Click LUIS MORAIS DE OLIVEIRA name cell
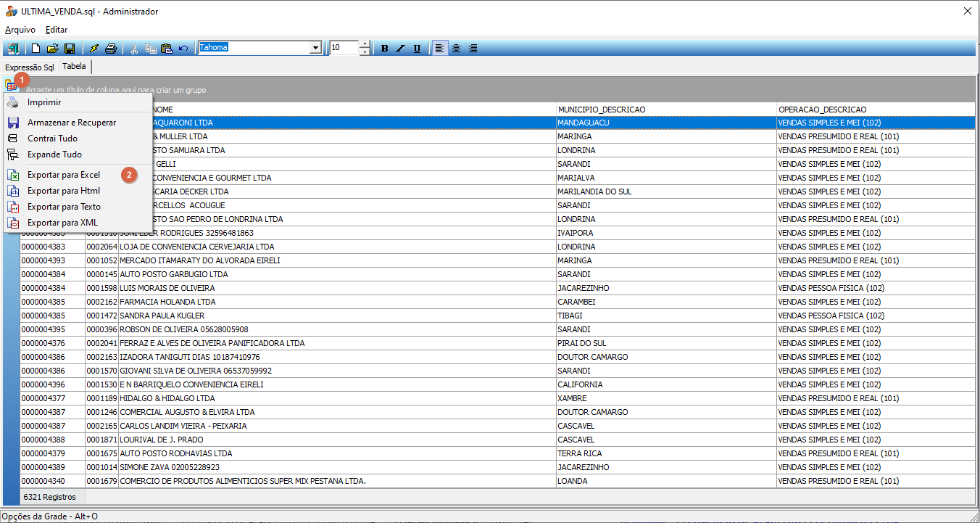The height and width of the screenshot is (523, 980). (x=337, y=289)
